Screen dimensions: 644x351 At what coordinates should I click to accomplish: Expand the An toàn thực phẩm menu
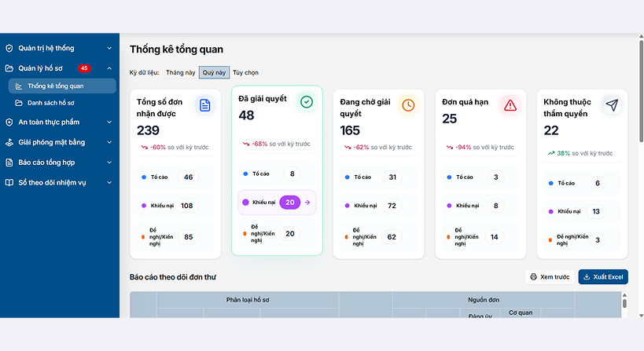[60, 122]
